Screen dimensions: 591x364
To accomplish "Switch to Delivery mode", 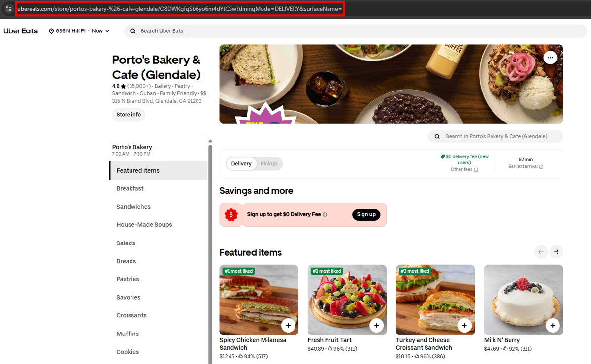I will 241,164.
